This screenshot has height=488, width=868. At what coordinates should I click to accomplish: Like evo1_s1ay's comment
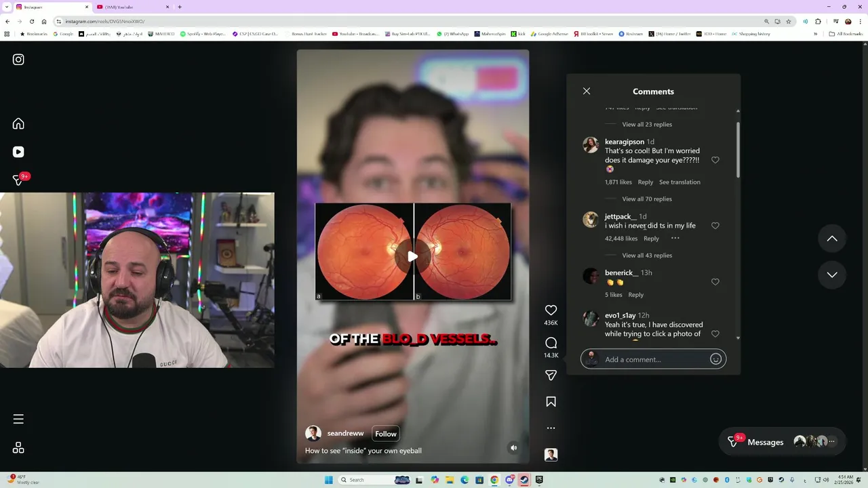[715, 334]
